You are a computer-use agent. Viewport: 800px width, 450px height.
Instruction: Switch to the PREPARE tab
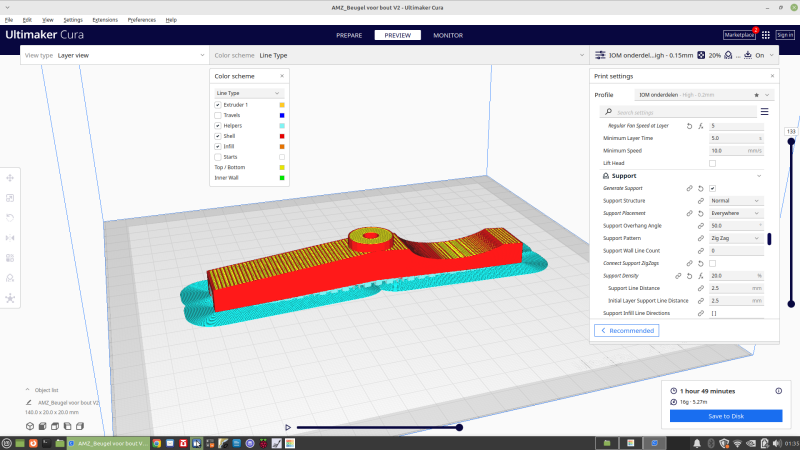pos(349,35)
